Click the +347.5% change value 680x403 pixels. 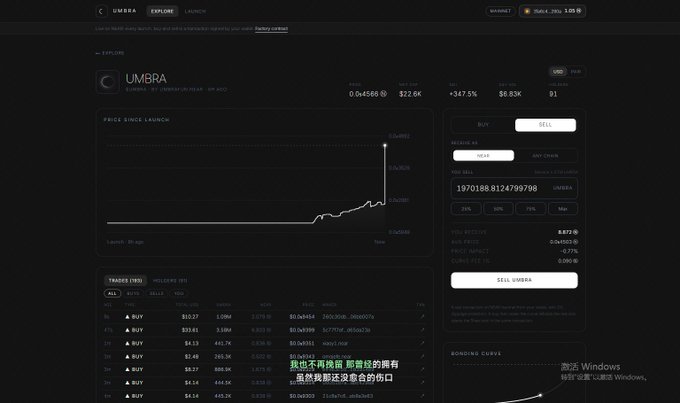pyautogui.click(x=463, y=94)
